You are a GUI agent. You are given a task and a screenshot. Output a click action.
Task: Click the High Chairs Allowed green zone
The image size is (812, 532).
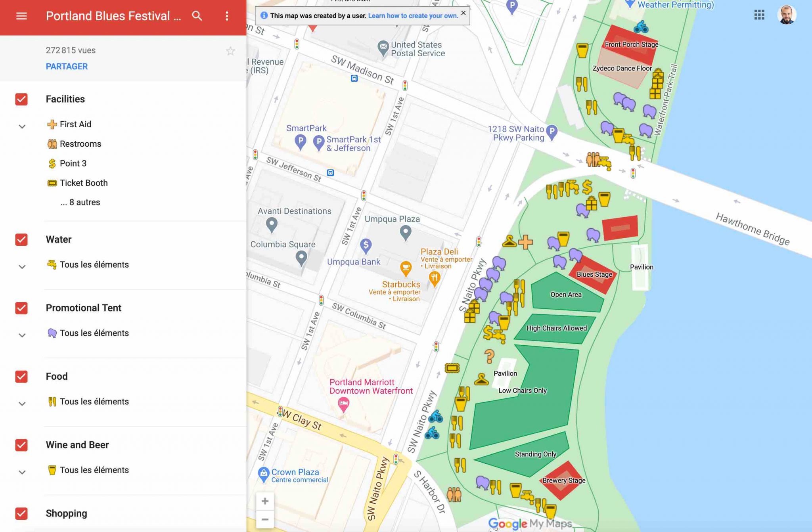[556, 328]
